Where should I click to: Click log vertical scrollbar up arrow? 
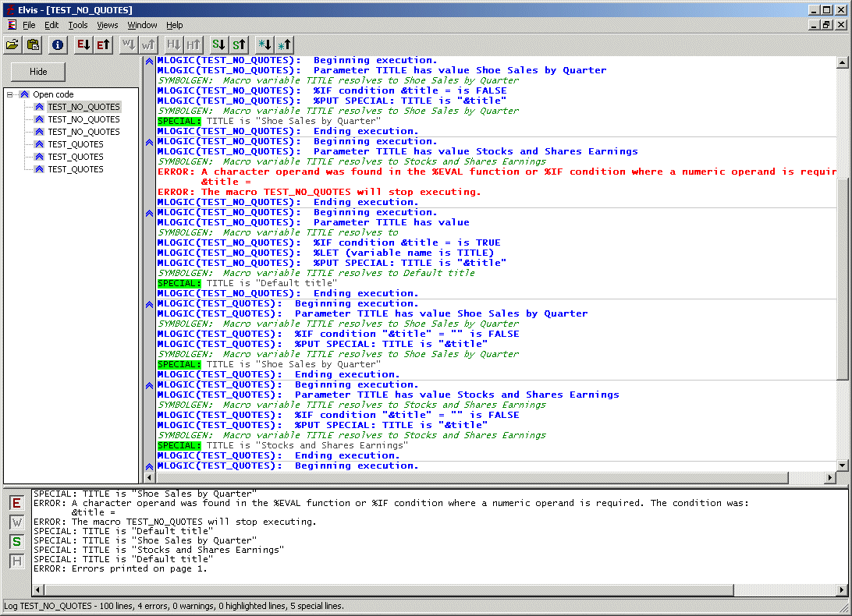pos(842,62)
